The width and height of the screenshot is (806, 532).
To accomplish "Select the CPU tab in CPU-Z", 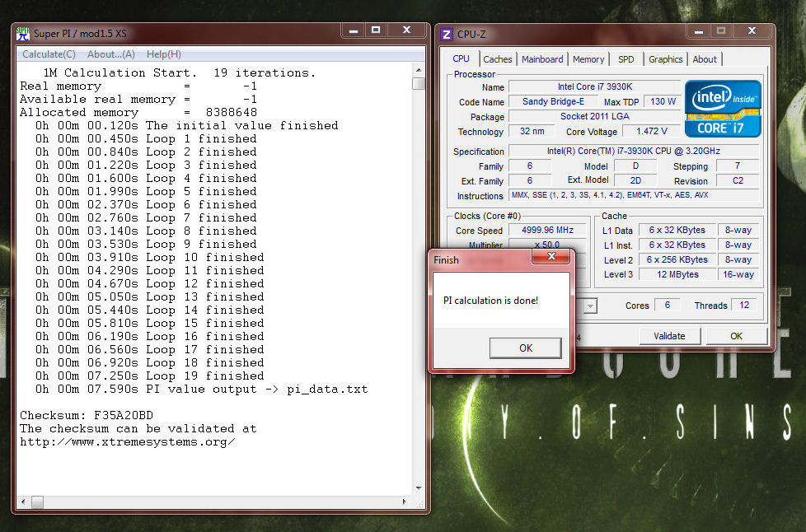I will [461, 59].
